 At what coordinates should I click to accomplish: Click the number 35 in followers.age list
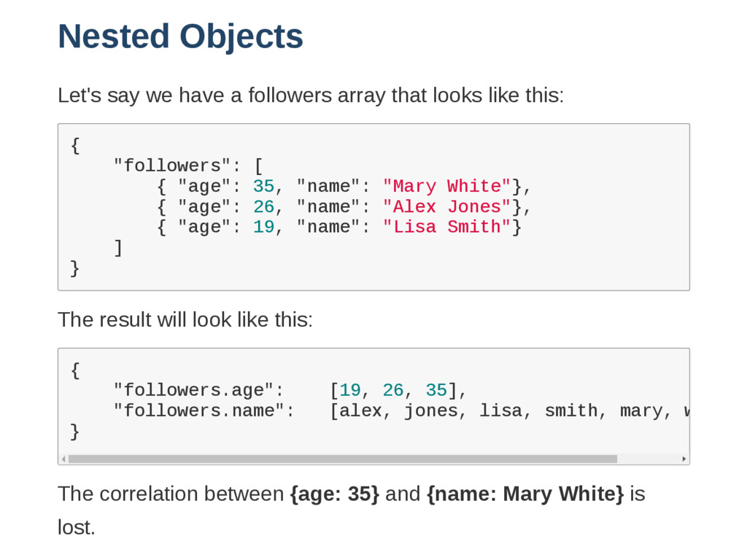436,391
